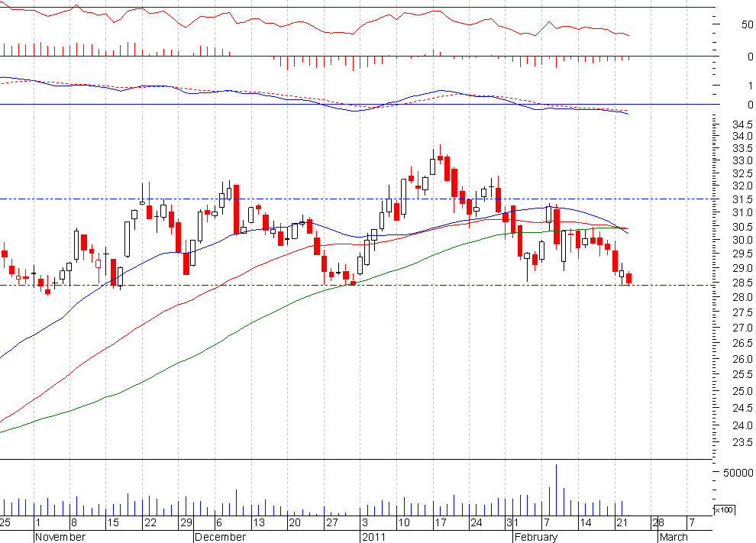Select the 24.0 price level label
Image resolution: width=756 pixels, height=543 pixels.
[x=742, y=426]
